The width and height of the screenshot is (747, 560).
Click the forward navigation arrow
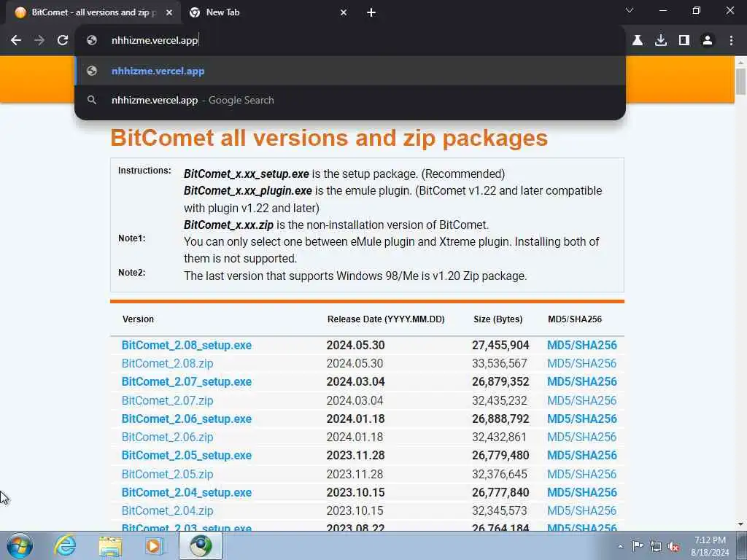39,40
